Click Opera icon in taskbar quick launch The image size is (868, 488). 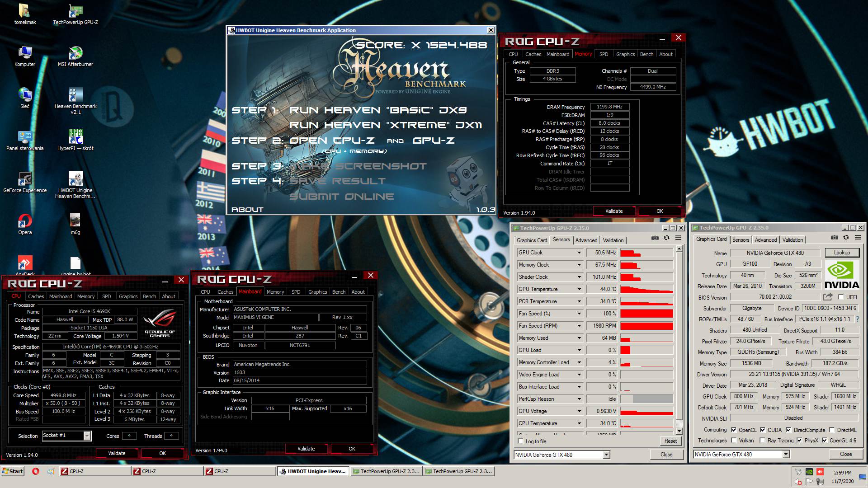(36, 471)
